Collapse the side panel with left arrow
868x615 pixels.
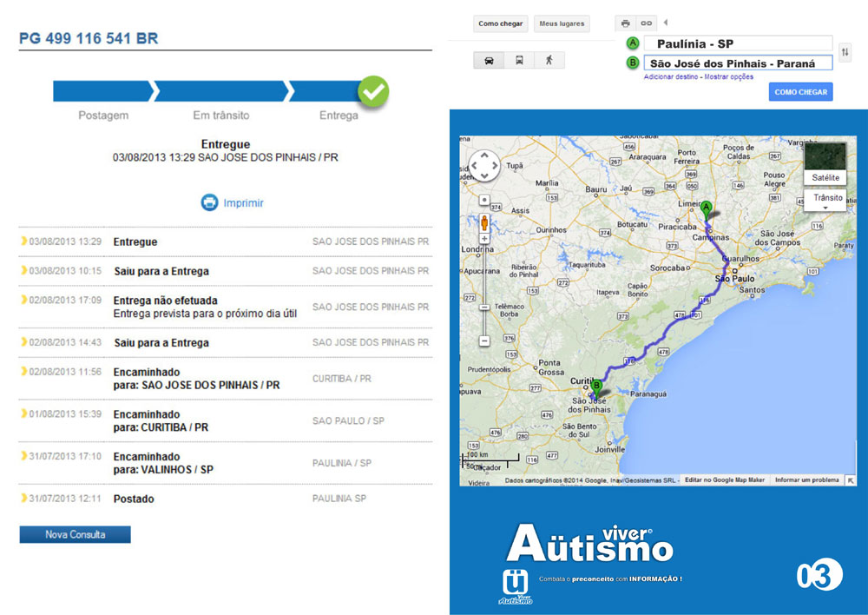(x=666, y=23)
